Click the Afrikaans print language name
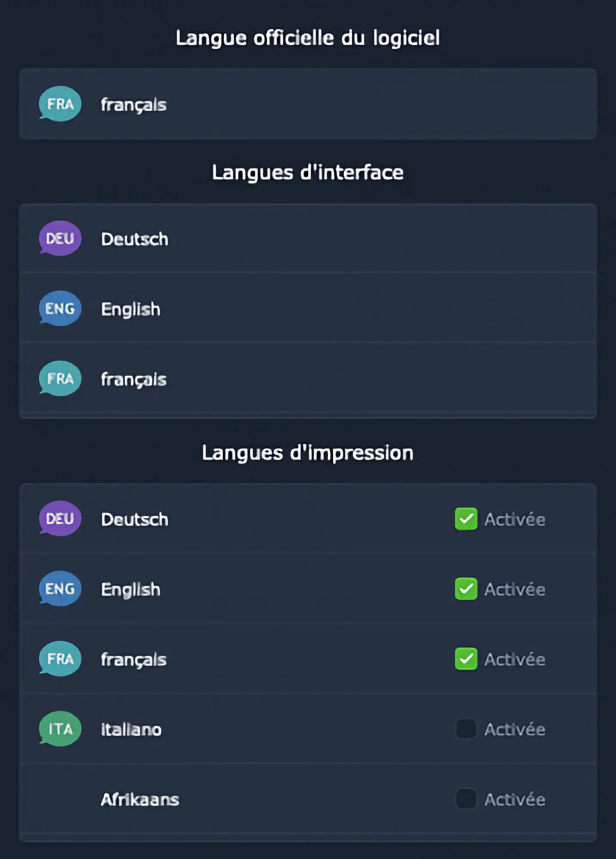This screenshot has height=859, width=616. pyautogui.click(x=140, y=799)
